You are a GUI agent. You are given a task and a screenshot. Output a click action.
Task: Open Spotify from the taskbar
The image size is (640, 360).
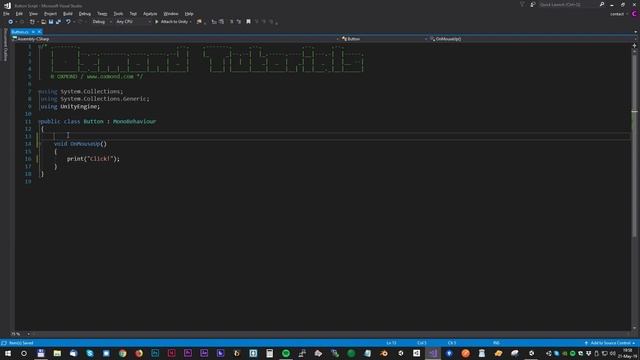[286, 353]
